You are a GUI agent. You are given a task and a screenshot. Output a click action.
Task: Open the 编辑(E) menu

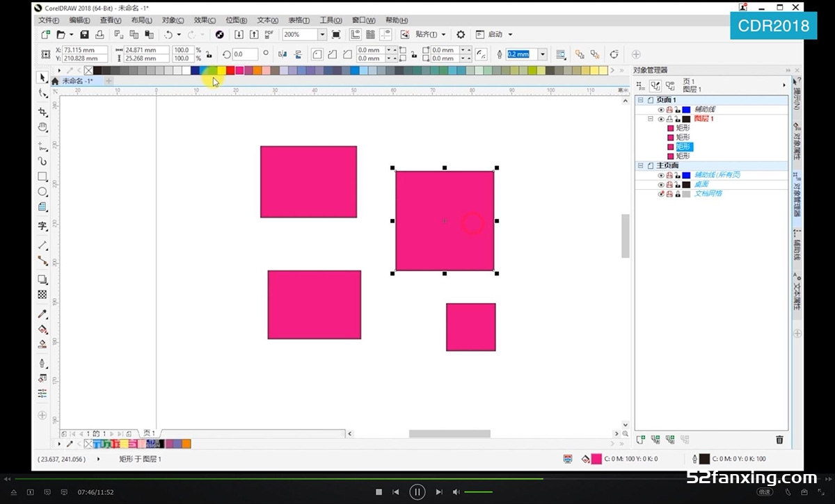coord(80,20)
